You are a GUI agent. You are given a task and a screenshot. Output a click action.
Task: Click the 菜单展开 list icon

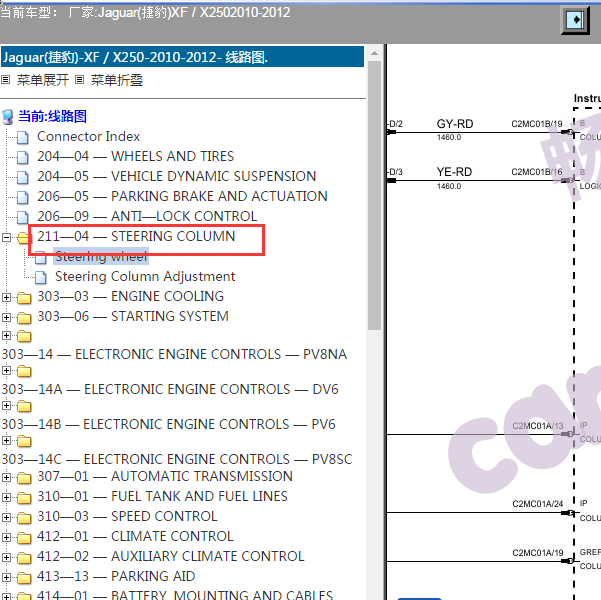pyautogui.click(x=5, y=80)
